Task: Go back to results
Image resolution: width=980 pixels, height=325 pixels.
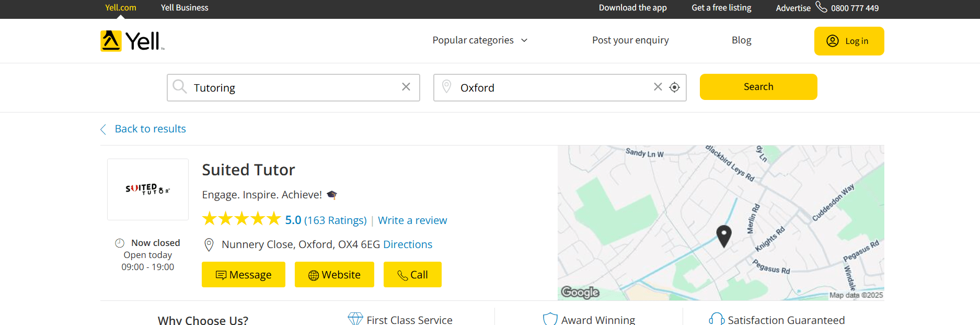Action: pyautogui.click(x=150, y=129)
